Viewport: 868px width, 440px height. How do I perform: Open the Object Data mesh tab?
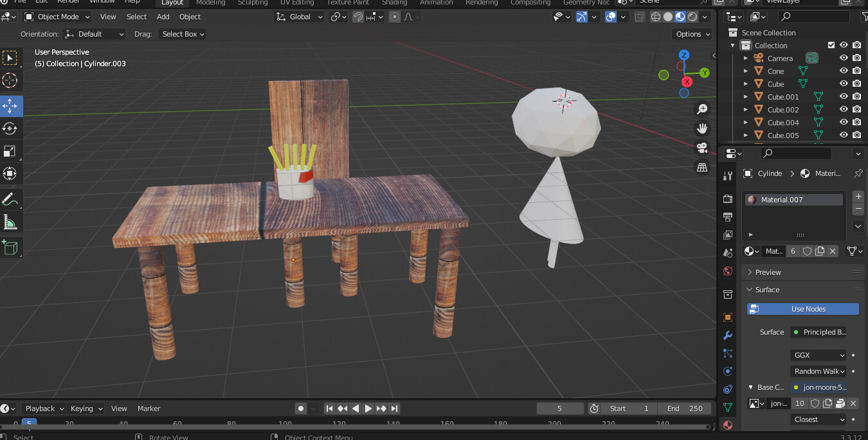tap(728, 407)
